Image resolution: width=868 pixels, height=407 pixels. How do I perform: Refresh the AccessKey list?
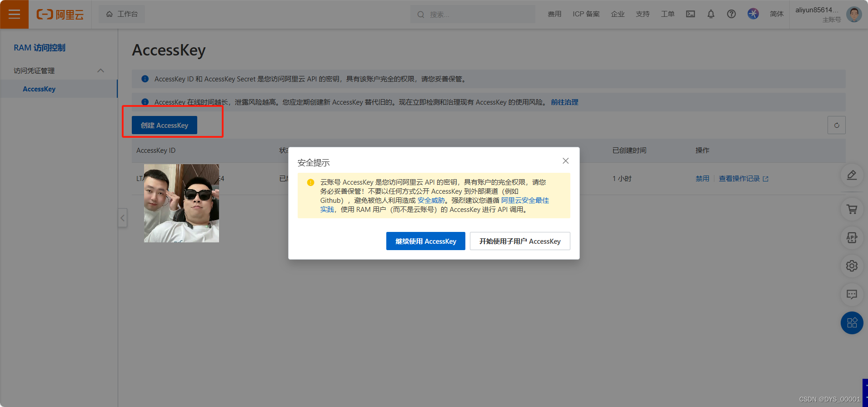836,125
